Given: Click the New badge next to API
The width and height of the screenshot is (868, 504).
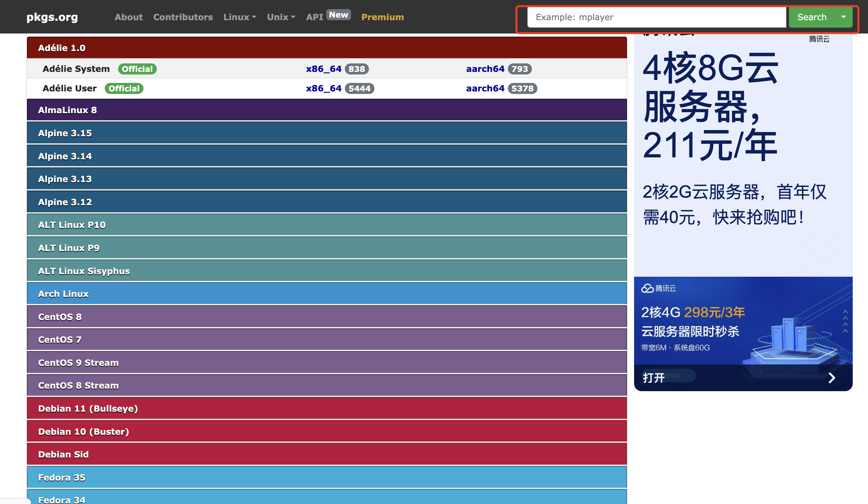Looking at the screenshot, I should (339, 14).
